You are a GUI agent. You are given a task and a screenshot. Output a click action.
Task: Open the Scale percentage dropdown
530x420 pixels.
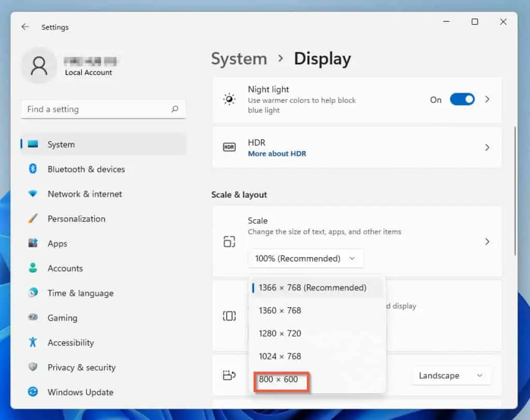pos(305,258)
